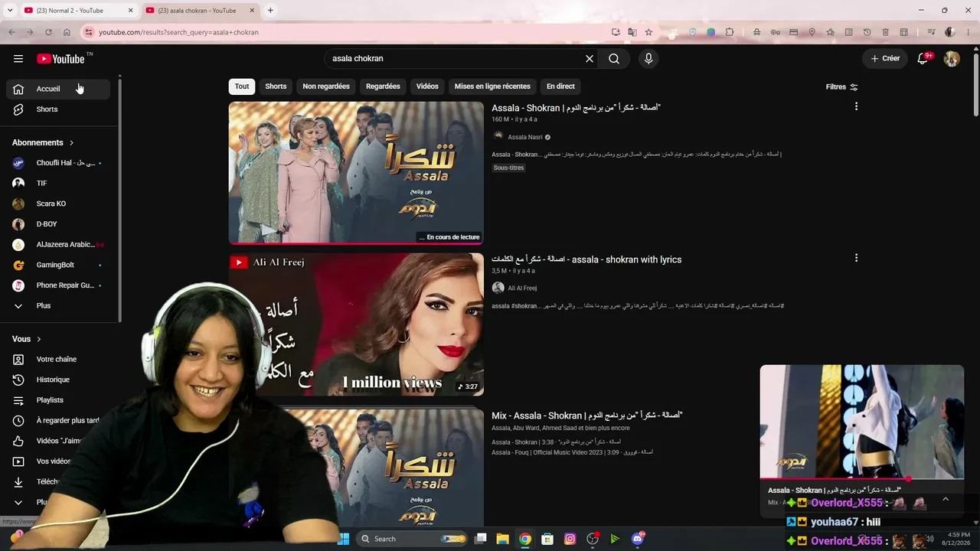980x551 pixels.
Task: Open File Explorer from the taskbar
Action: (x=502, y=539)
